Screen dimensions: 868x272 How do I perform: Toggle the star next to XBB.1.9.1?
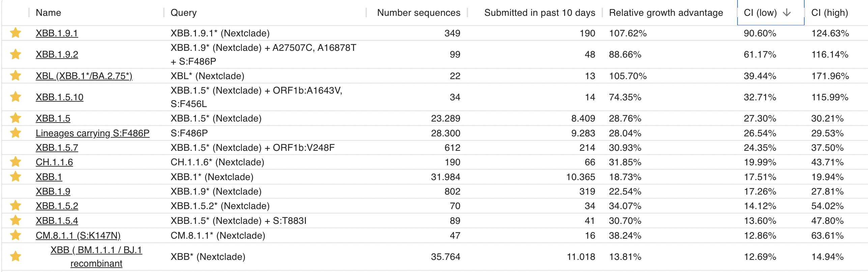[15, 33]
